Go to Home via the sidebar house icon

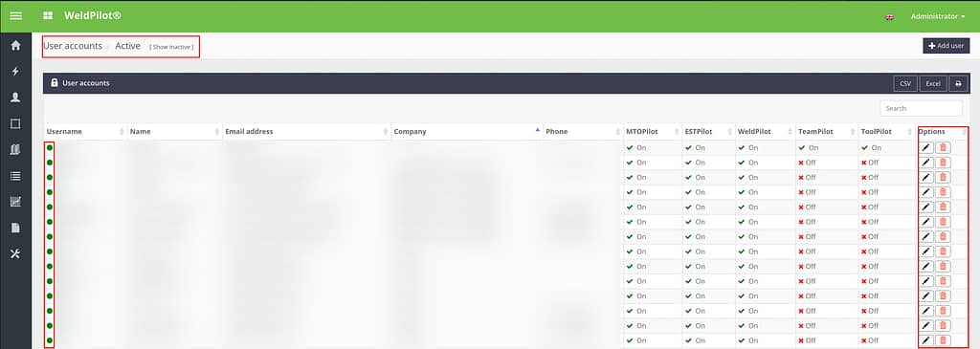(15, 46)
